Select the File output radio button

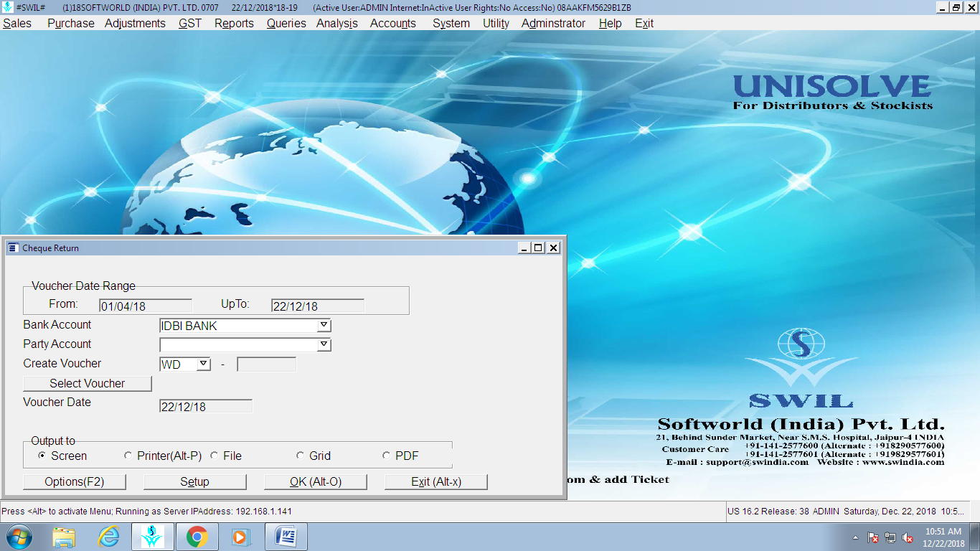coord(215,456)
